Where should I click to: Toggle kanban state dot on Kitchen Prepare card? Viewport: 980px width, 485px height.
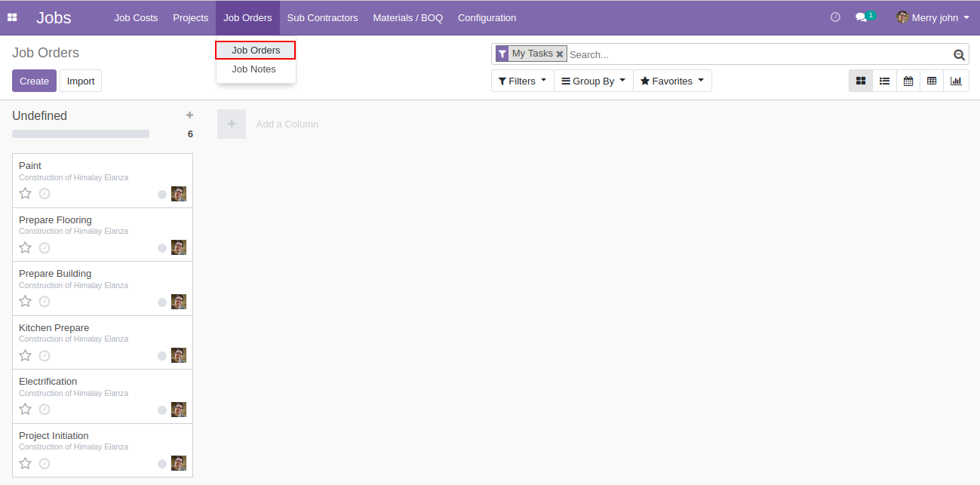click(162, 356)
